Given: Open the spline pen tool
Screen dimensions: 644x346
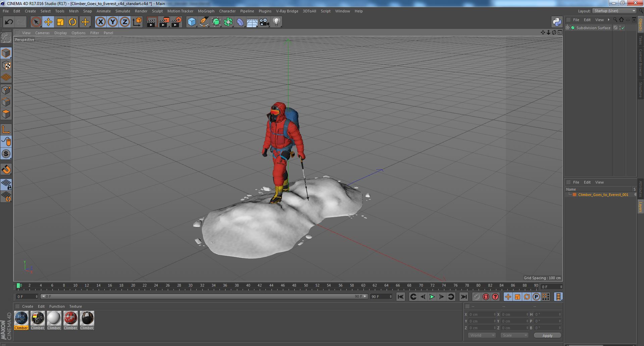Looking at the screenshot, I should (204, 22).
